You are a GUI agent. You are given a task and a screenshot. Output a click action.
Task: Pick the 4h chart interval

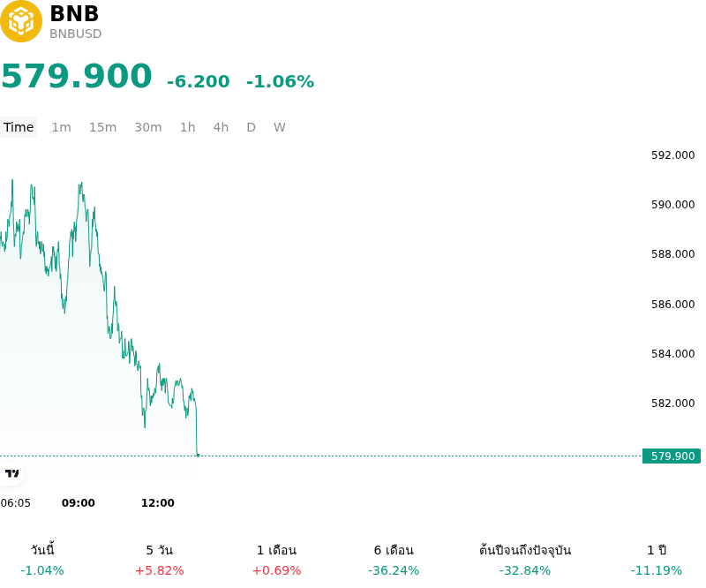(221, 127)
